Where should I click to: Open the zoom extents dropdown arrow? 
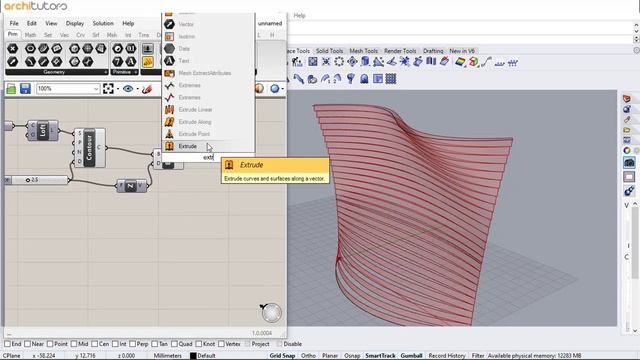(118, 89)
